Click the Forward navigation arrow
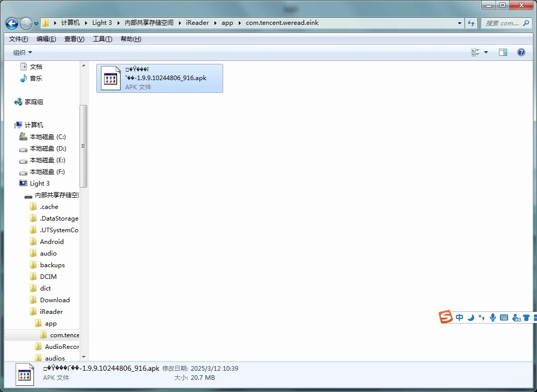Screen dimensions: 537x392 (26, 23)
